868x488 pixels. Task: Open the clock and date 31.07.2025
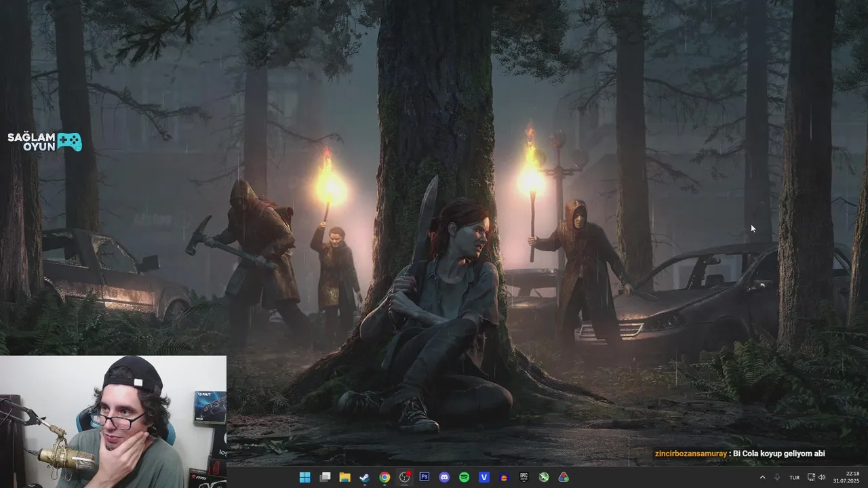point(846,477)
